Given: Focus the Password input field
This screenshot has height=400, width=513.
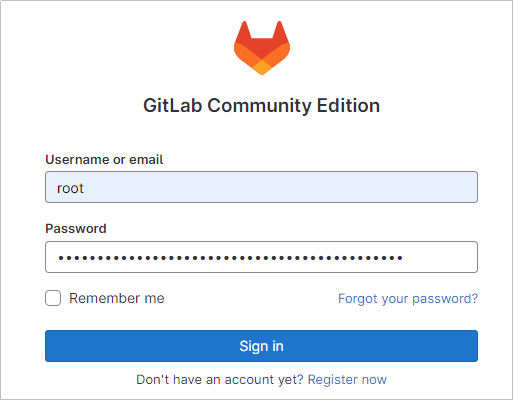Looking at the screenshot, I should (x=261, y=257).
